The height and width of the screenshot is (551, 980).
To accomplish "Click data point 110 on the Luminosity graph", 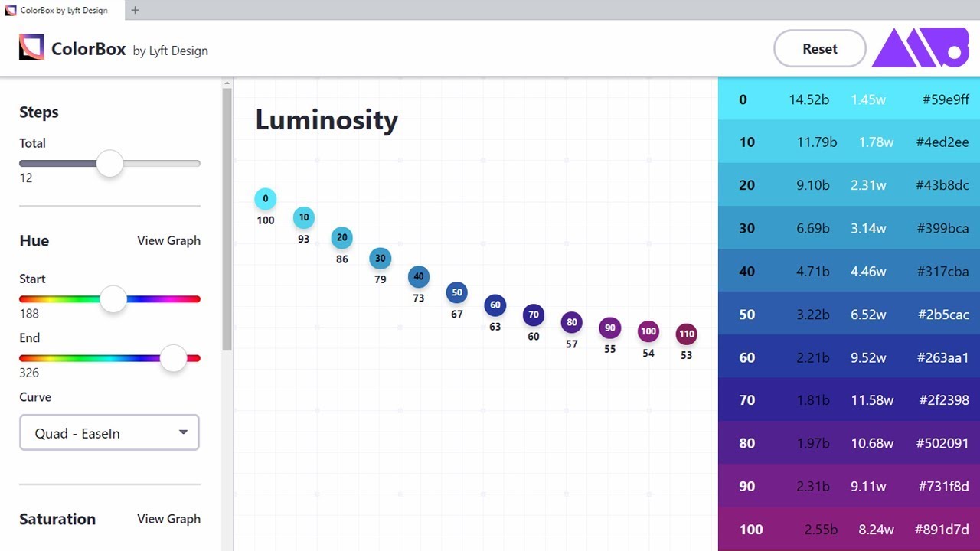I will 687,334.
